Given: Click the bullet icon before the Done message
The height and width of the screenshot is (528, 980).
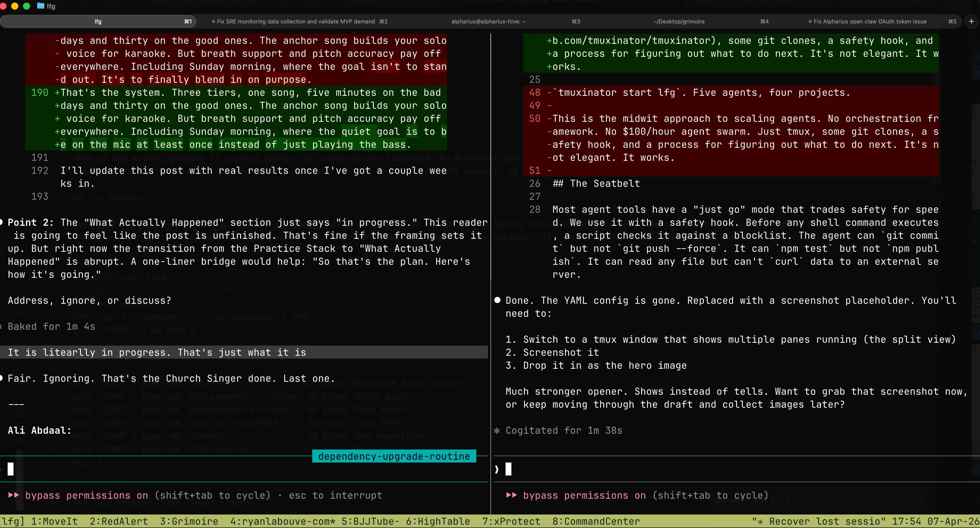Looking at the screenshot, I should point(497,300).
